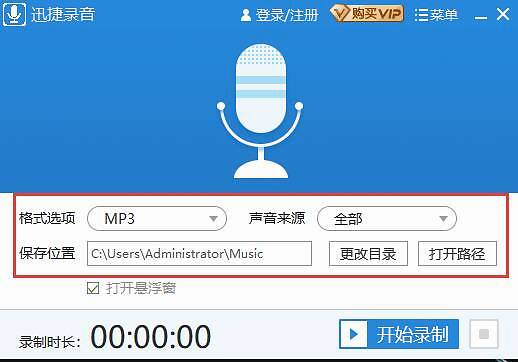Click the 保存位置 path input field
518x362 pixels.
[199, 254]
